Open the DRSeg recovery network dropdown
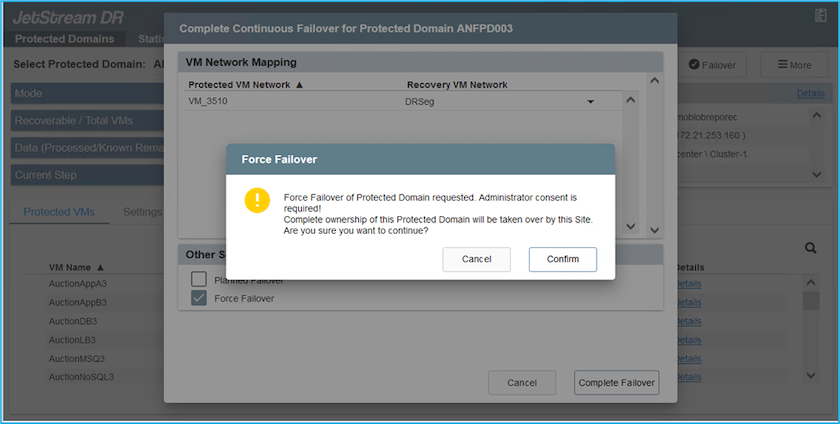 tap(590, 102)
